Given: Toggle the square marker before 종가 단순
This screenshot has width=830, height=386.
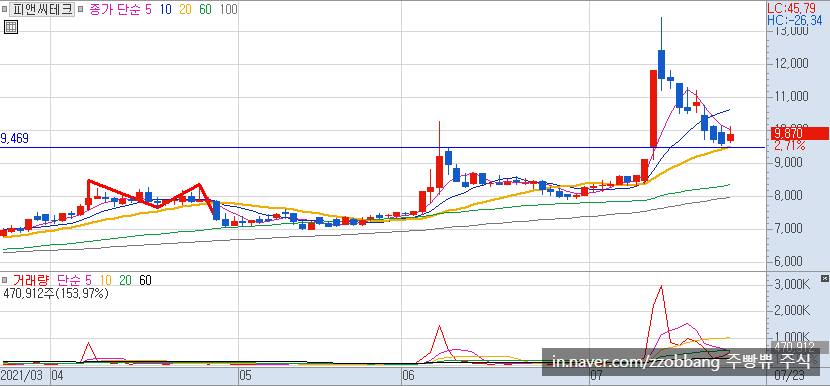Looking at the screenshot, I should pyautogui.click(x=80, y=10).
